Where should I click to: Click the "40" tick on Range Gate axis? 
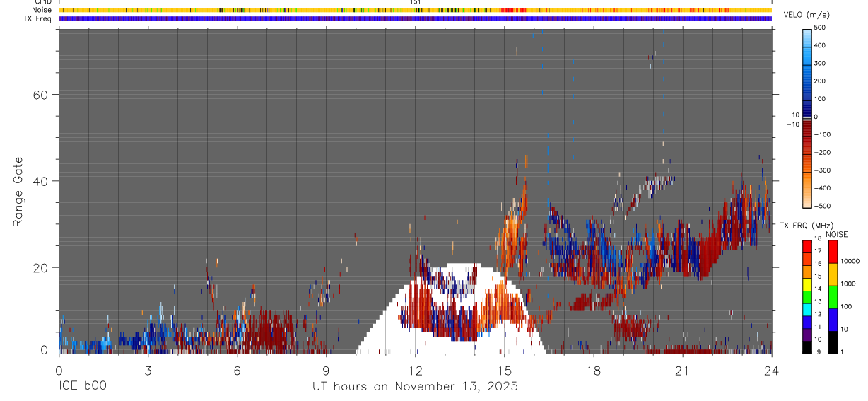pos(41,181)
